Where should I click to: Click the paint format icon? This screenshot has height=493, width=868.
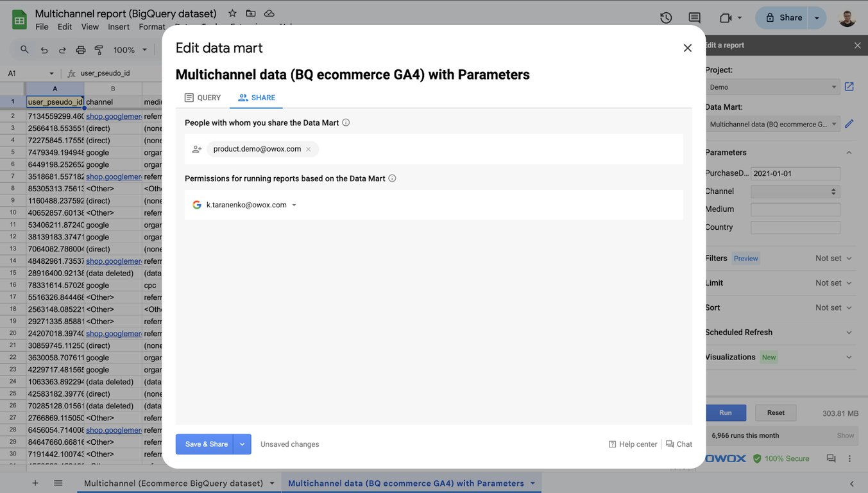click(99, 49)
